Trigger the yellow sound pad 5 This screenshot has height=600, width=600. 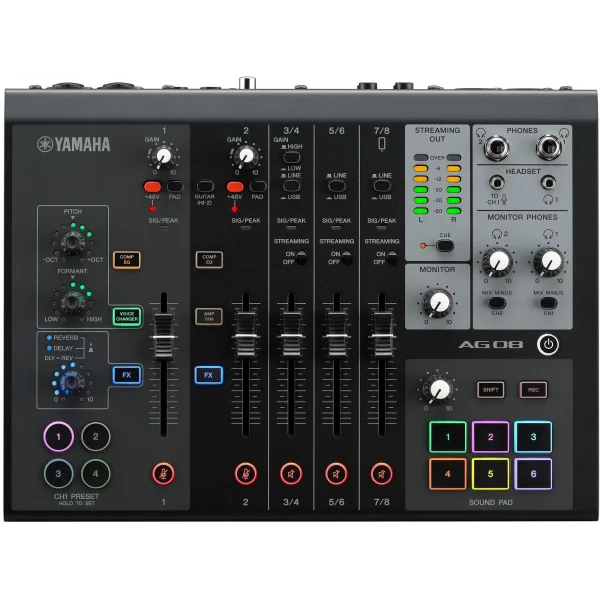point(491,473)
